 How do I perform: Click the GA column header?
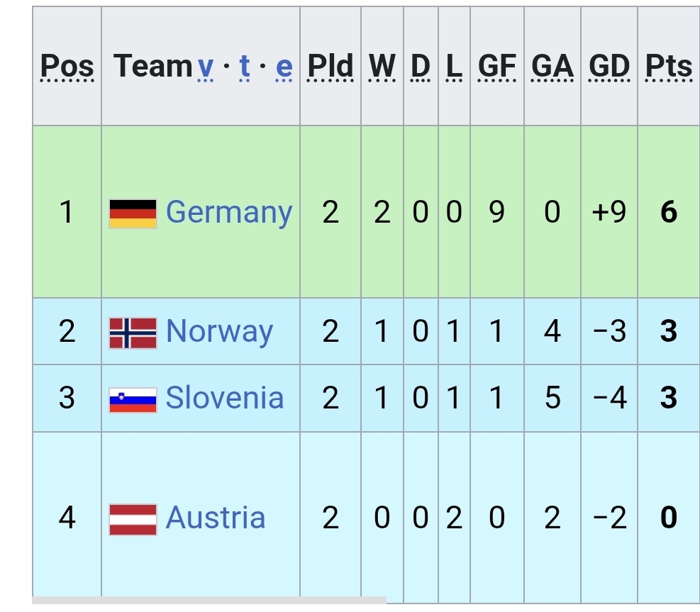(552, 67)
